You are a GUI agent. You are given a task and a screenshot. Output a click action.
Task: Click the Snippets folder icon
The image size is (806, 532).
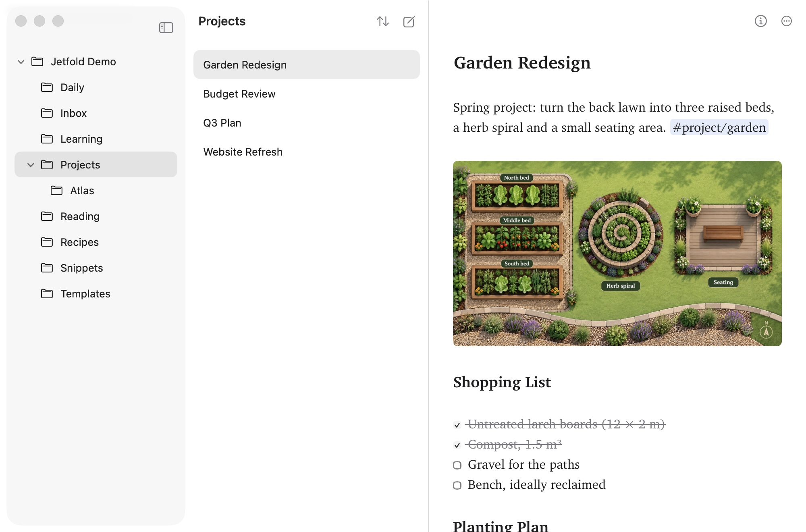47,268
